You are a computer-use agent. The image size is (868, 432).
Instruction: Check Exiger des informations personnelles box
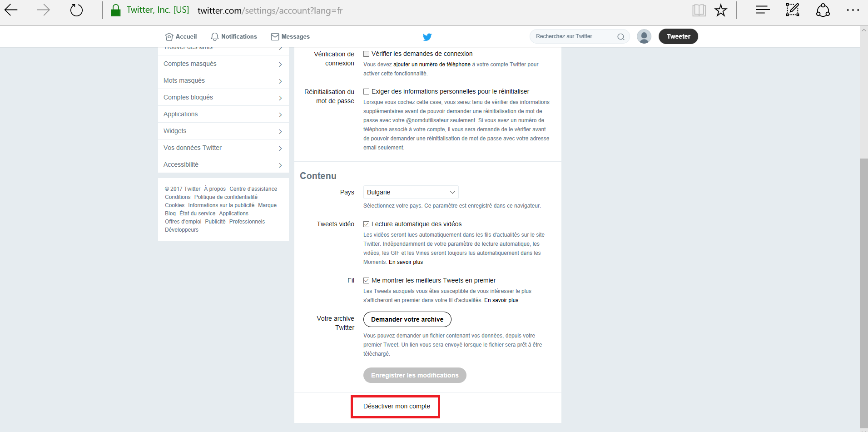[x=366, y=91]
